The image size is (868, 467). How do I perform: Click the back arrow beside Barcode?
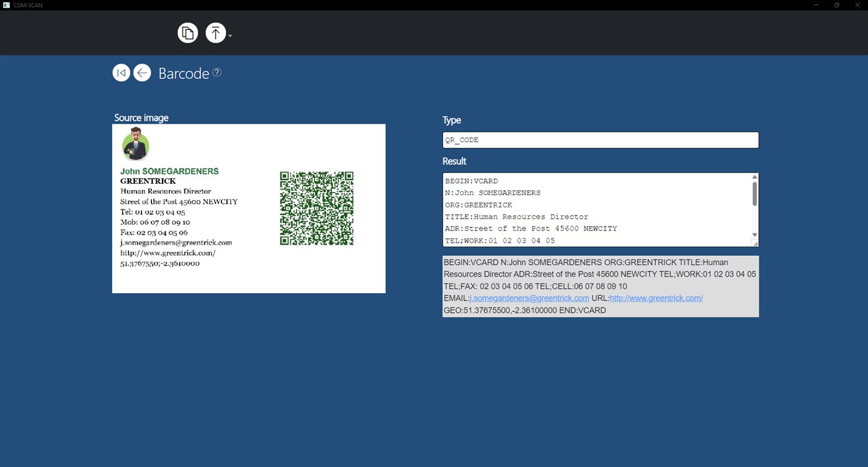coord(142,73)
